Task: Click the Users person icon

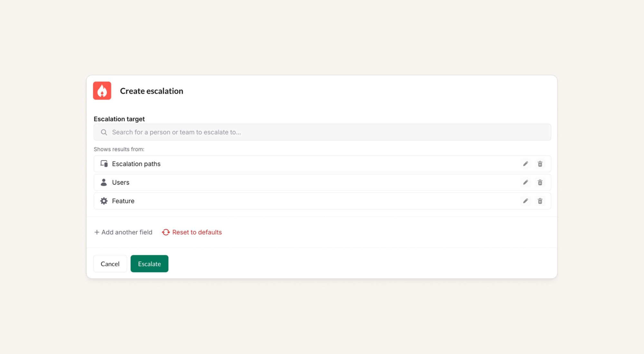Action: [x=104, y=182]
